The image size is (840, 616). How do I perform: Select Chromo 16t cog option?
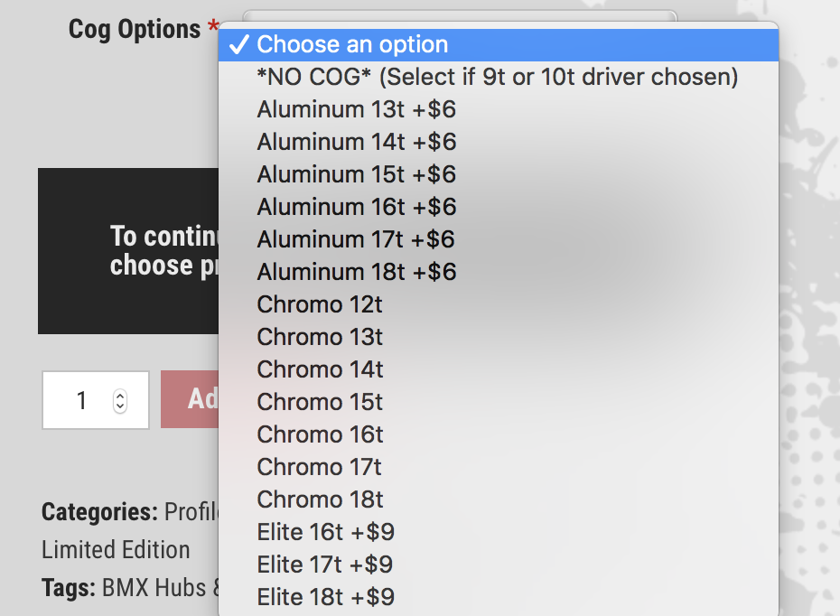[x=320, y=434]
